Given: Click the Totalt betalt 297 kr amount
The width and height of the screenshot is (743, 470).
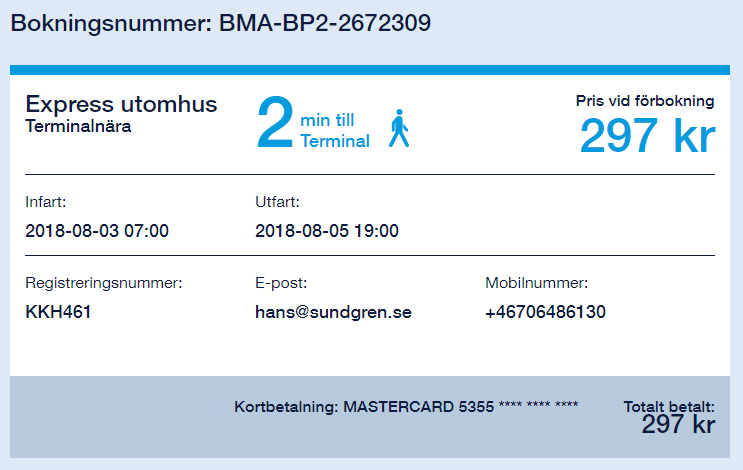Looking at the screenshot, I should (x=678, y=424).
